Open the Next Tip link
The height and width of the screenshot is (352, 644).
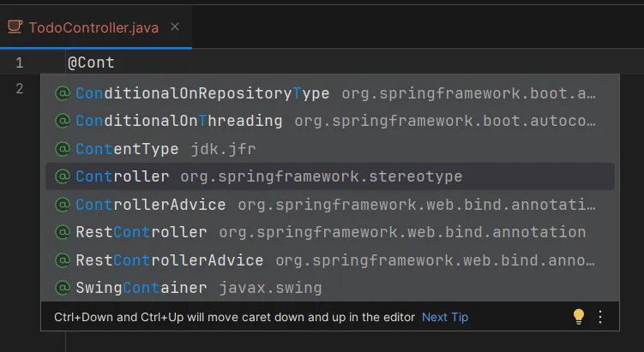[444, 317]
